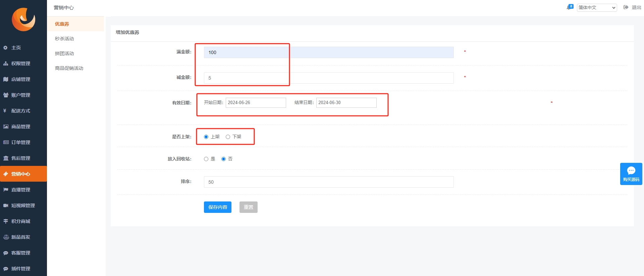Open the 拼团活动 submenu item
This screenshot has width=644, height=276.
click(75, 53)
